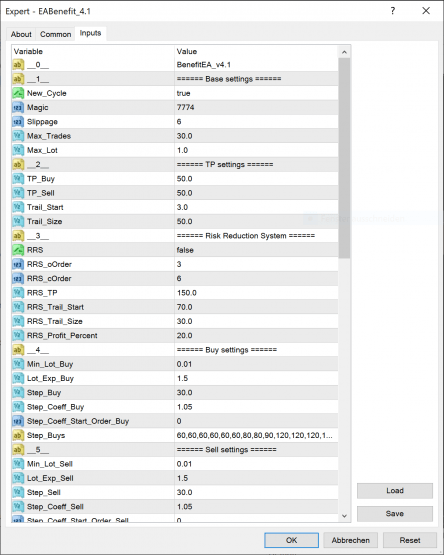444x555 pixels.
Task: Open the Common tab
Action: click(x=56, y=34)
